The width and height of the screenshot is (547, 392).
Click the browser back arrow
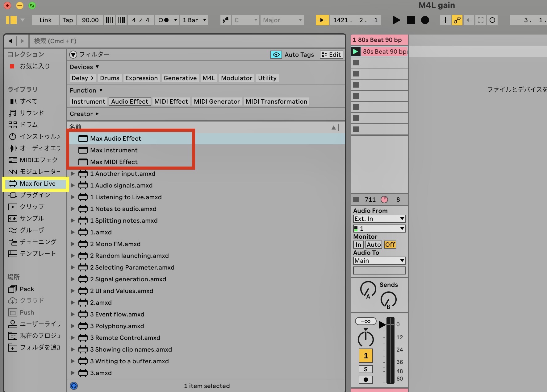pos(10,41)
